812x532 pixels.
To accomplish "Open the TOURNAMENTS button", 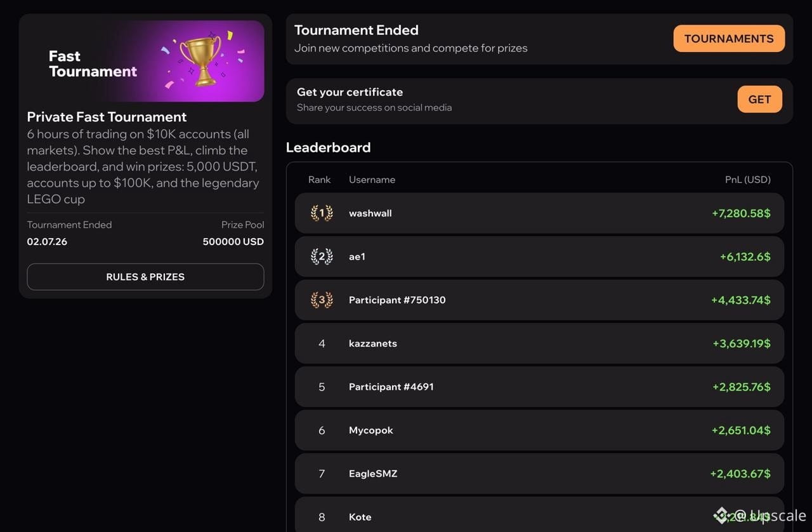I will 729,39.
